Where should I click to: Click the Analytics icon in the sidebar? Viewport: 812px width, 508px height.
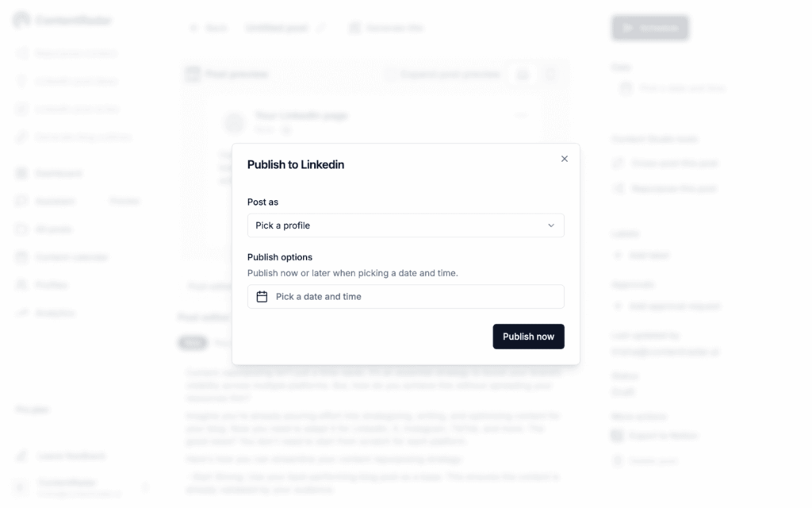coord(21,313)
